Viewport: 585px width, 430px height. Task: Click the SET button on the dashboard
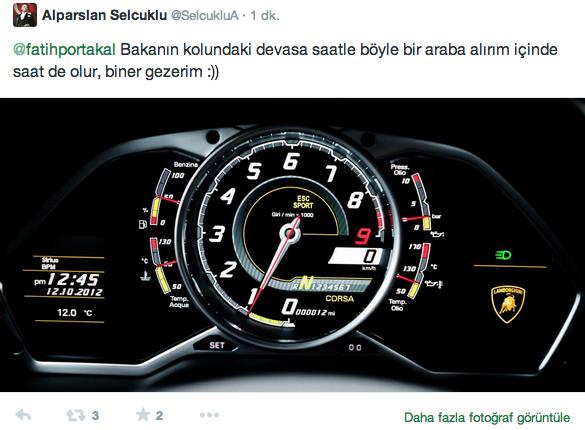(x=217, y=345)
